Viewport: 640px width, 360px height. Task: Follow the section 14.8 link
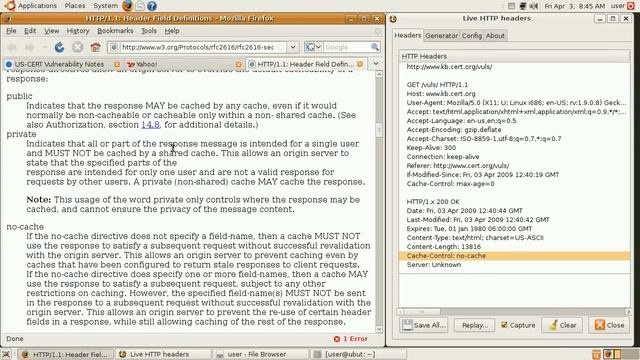(150, 125)
